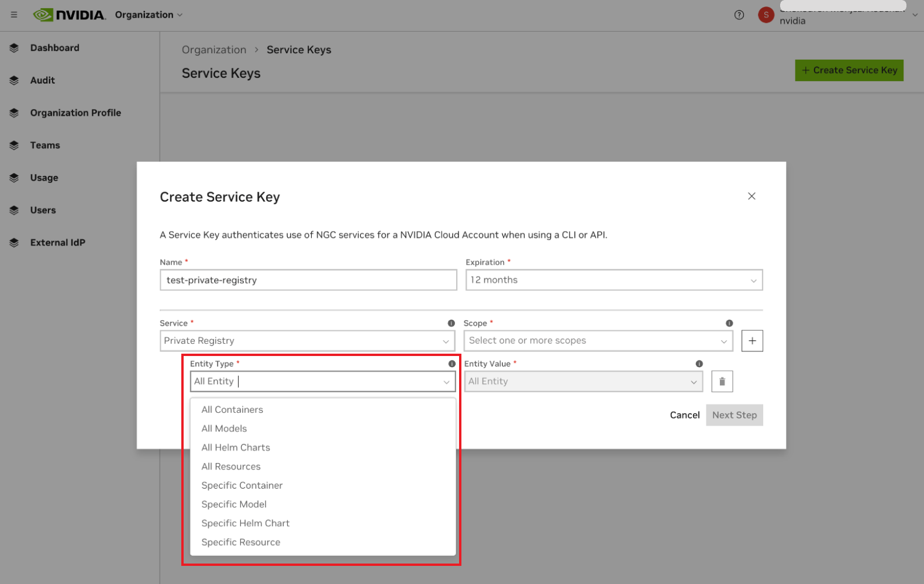Open the help question mark icon
Viewport: 924px width, 584px height.
[739, 15]
